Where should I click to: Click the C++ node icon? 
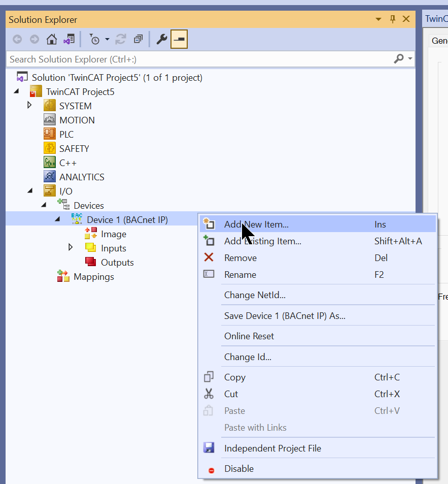point(50,163)
